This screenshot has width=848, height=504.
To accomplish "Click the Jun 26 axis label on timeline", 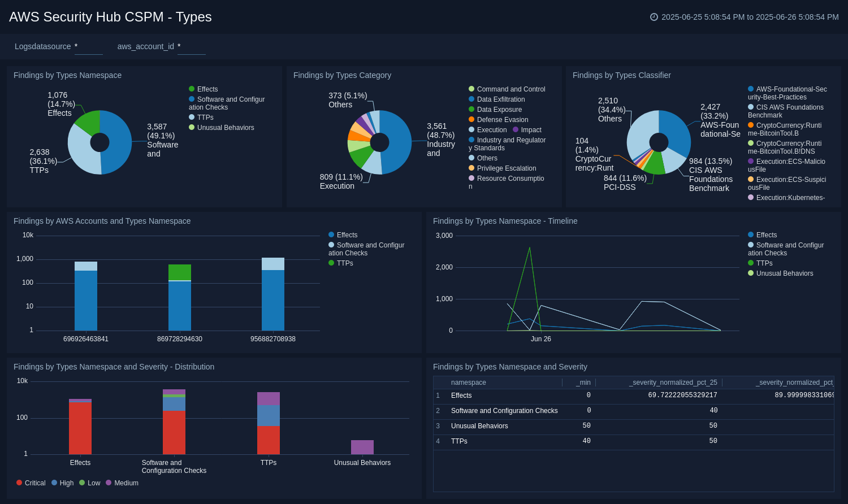I will click(x=541, y=339).
